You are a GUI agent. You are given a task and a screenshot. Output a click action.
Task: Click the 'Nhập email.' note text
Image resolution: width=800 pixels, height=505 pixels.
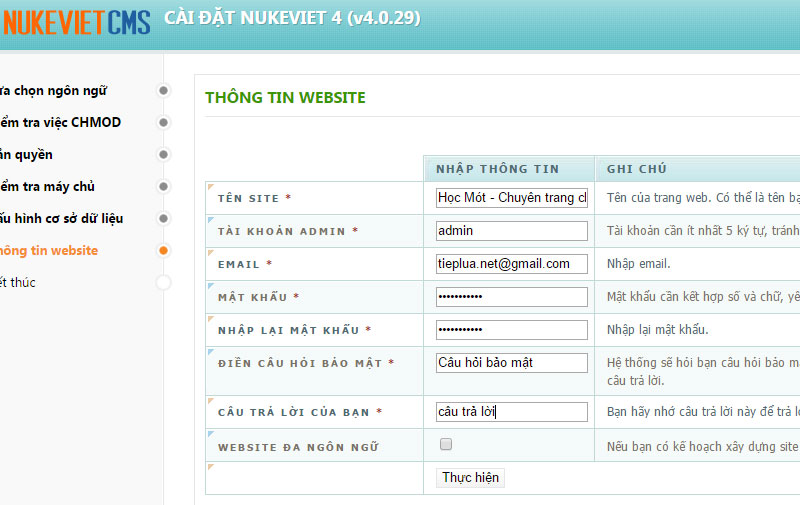point(638,264)
